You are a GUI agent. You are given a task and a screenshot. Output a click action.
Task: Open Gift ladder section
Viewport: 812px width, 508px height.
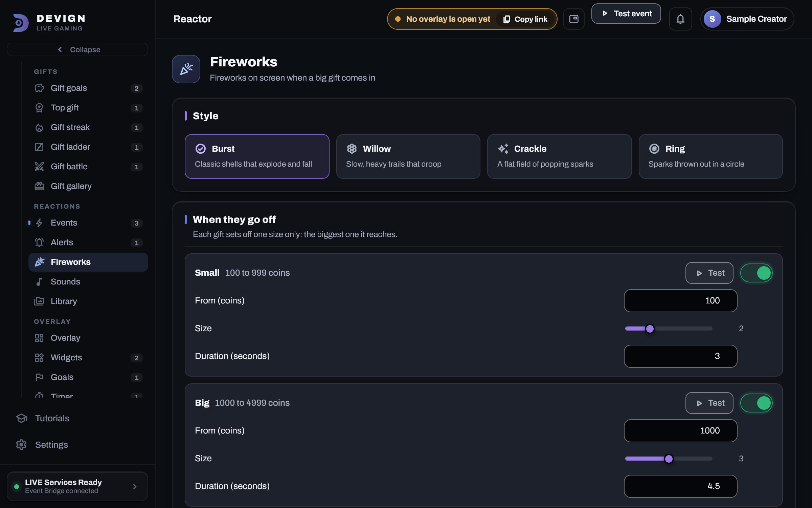[88, 147]
